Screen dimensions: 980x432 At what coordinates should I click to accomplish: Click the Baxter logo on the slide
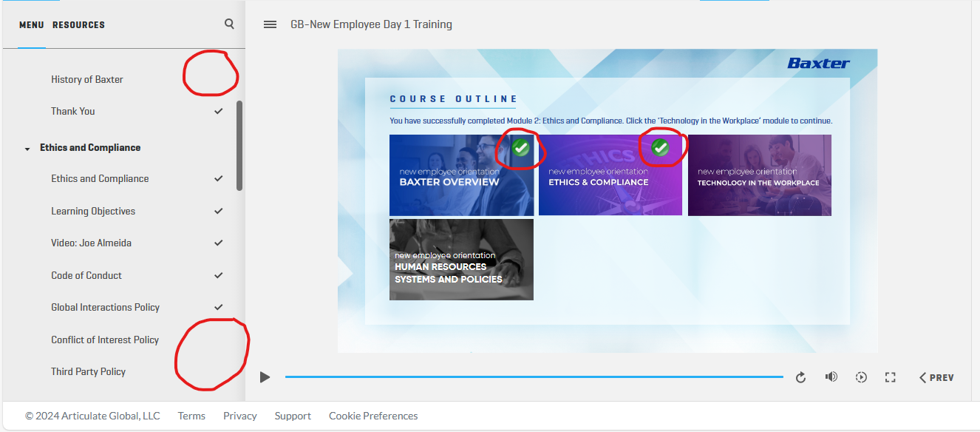819,63
